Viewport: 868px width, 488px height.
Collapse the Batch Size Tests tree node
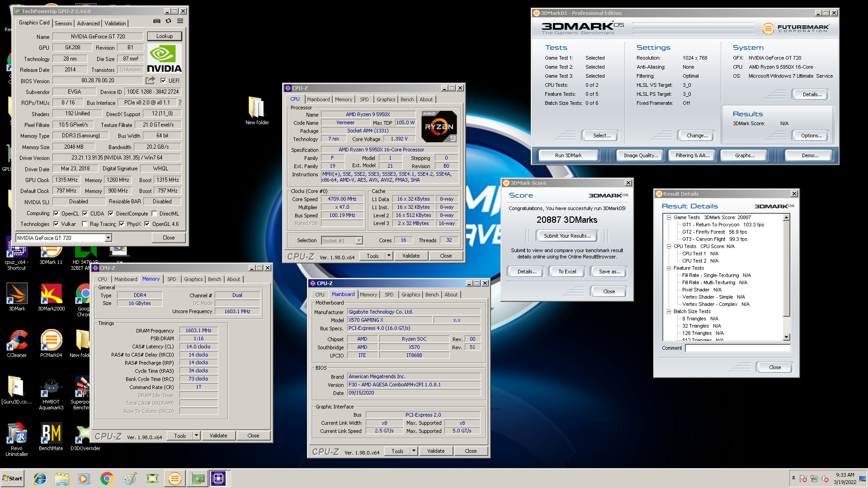669,311
